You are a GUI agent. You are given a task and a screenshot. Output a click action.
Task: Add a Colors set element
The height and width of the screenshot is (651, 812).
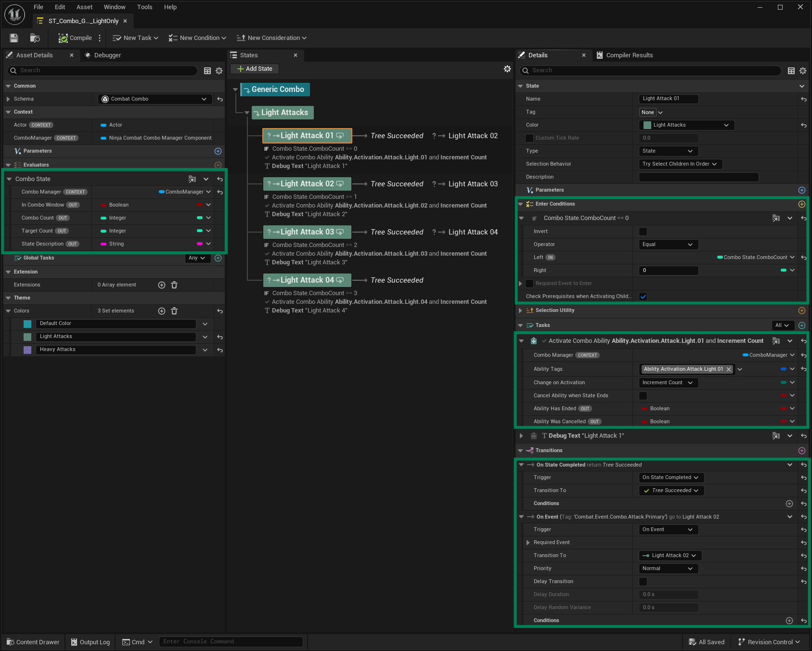[162, 311]
